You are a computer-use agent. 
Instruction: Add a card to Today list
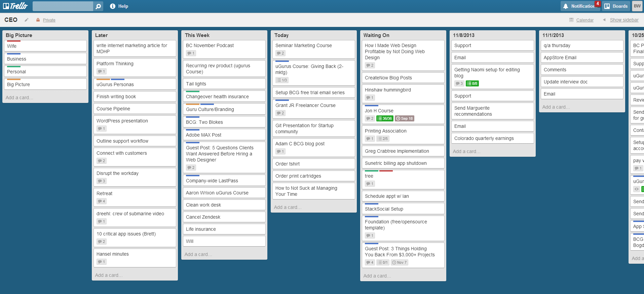tap(288, 207)
